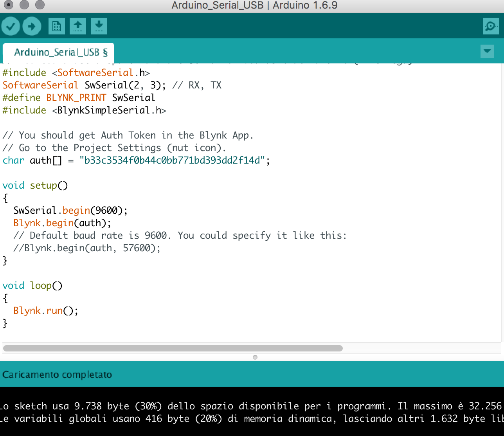Click the Upload arrow icon
This screenshot has height=436, width=504.
(32, 27)
